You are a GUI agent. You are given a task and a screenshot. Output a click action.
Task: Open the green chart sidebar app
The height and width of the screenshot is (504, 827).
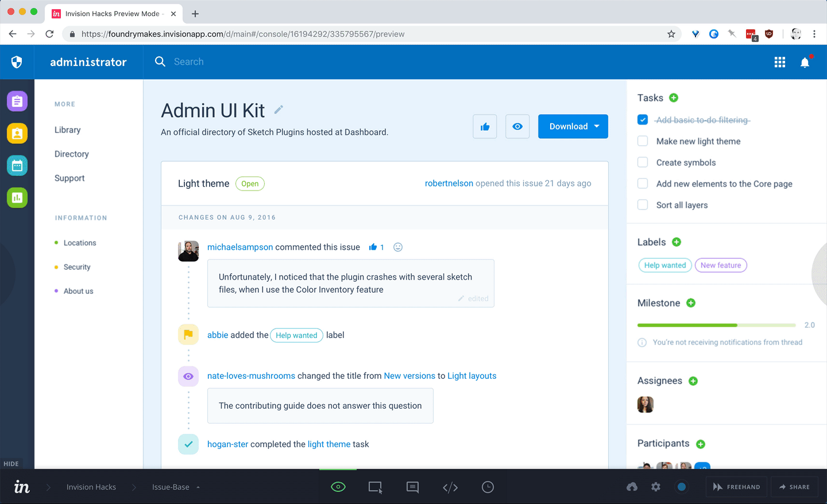(17, 198)
